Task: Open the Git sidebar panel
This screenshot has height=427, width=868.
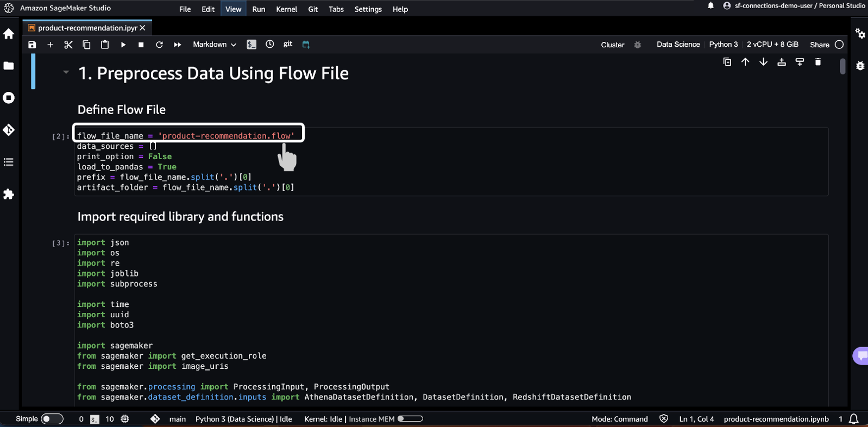Action: tap(9, 130)
